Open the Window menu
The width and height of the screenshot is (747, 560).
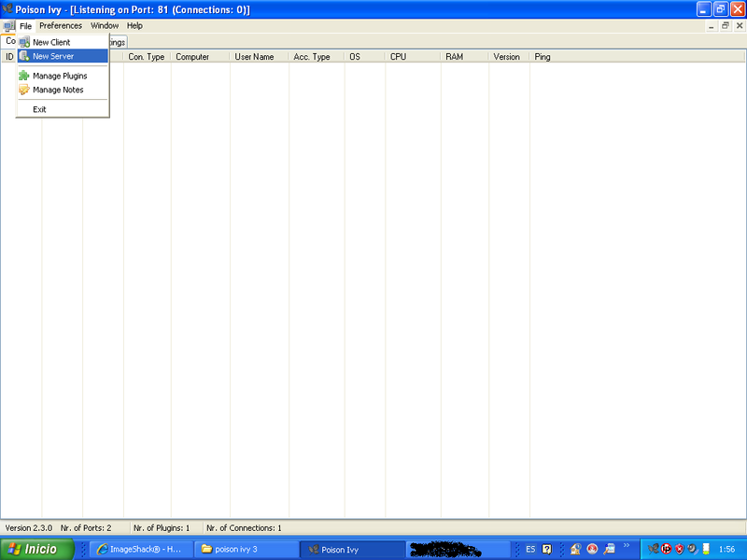pyautogui.click(x=105, y=26)
